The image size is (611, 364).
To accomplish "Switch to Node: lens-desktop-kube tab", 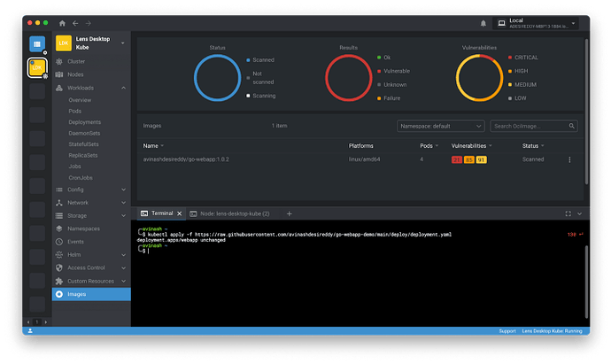I will pyautogui.click(x=230, y=213).
